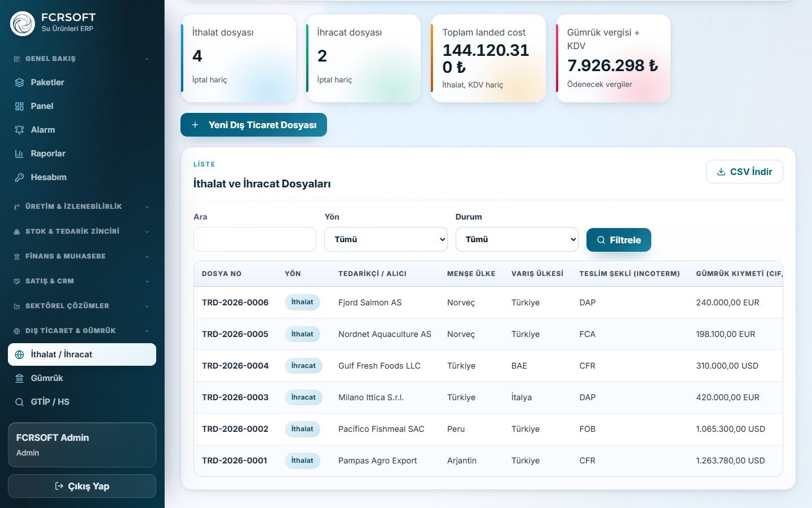Expand Sektörel Çözümler section
This screenshot has width=812, height=508.
tap(82, 306)
